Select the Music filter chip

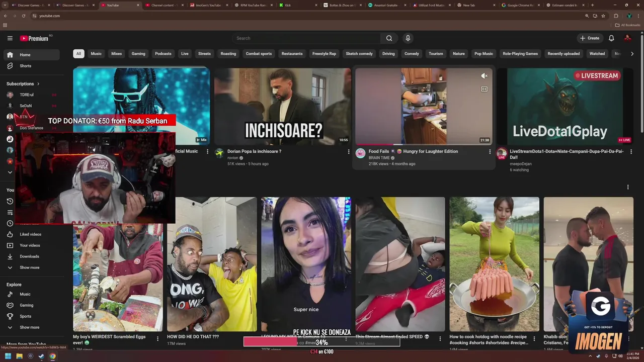click(x=96, y=54)
